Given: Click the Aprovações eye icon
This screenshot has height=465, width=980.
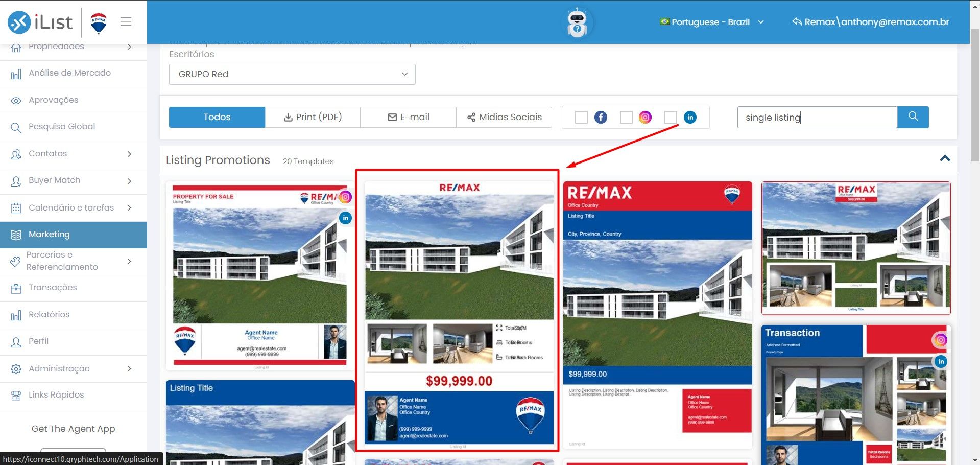Looking at the screenshot, I should coord(16,101).
